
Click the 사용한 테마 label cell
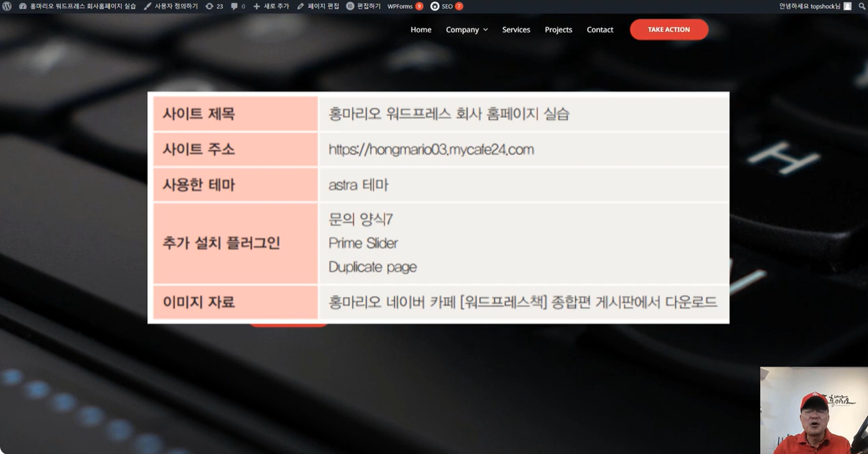click(235, 185)
